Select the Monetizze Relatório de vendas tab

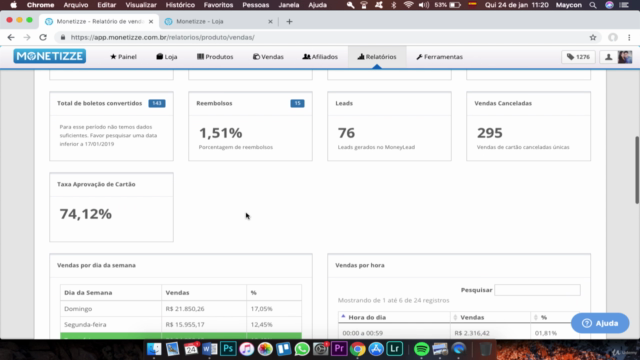pos(99,21)
